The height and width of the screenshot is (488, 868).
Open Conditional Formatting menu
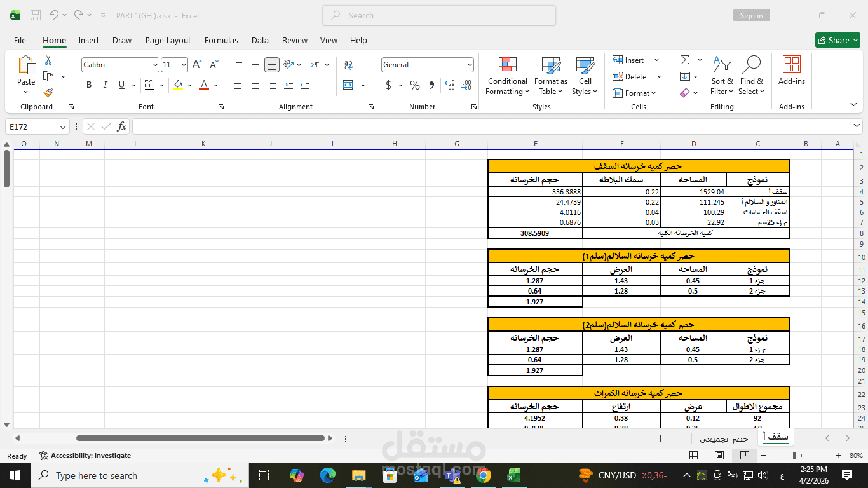pyautogui.click(x=507, y=76)
